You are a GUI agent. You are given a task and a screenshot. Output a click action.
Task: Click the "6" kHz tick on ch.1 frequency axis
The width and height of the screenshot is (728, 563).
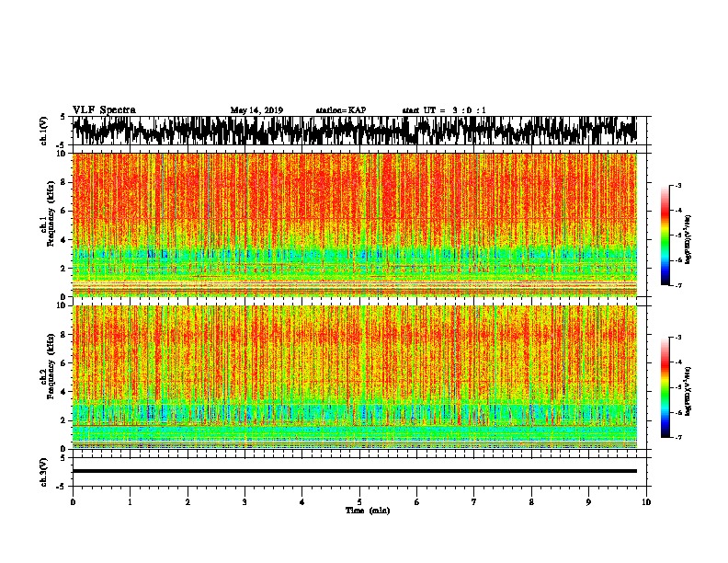[x=64, y=211]
